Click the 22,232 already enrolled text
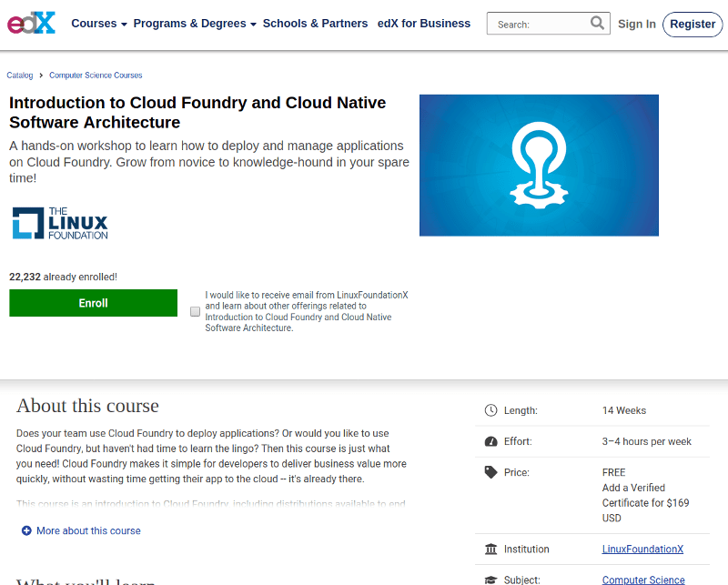The image size is (728, 585). coord(63,277)
